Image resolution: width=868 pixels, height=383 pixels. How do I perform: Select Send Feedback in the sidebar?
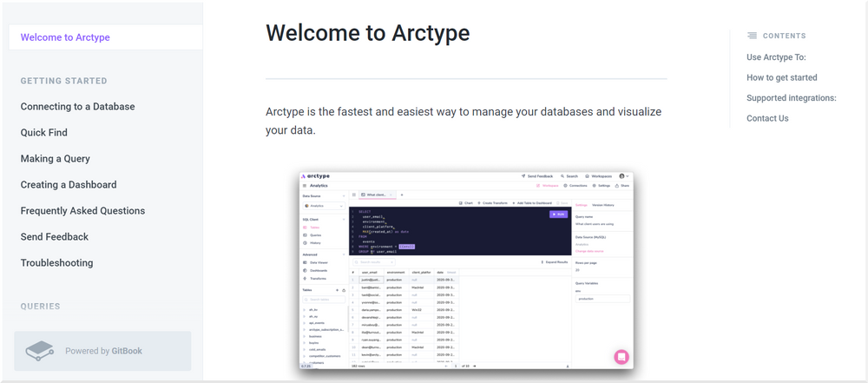click(54, 237)
